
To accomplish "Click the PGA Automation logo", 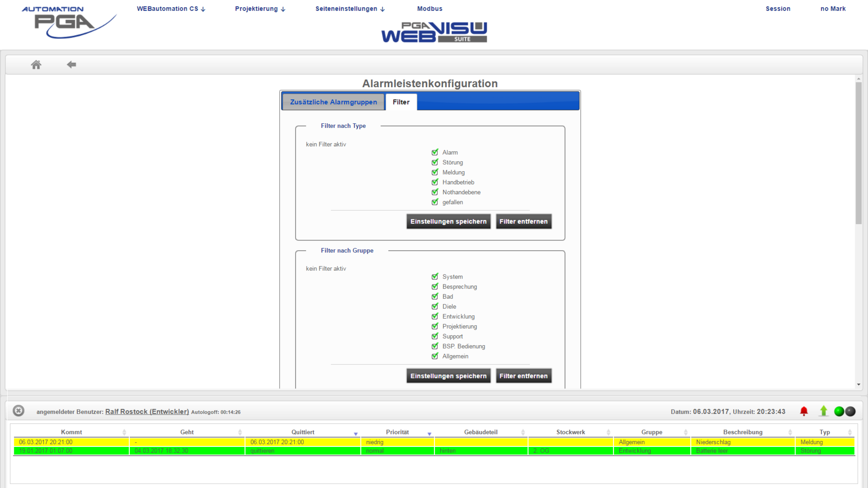I will coord(69,22).
